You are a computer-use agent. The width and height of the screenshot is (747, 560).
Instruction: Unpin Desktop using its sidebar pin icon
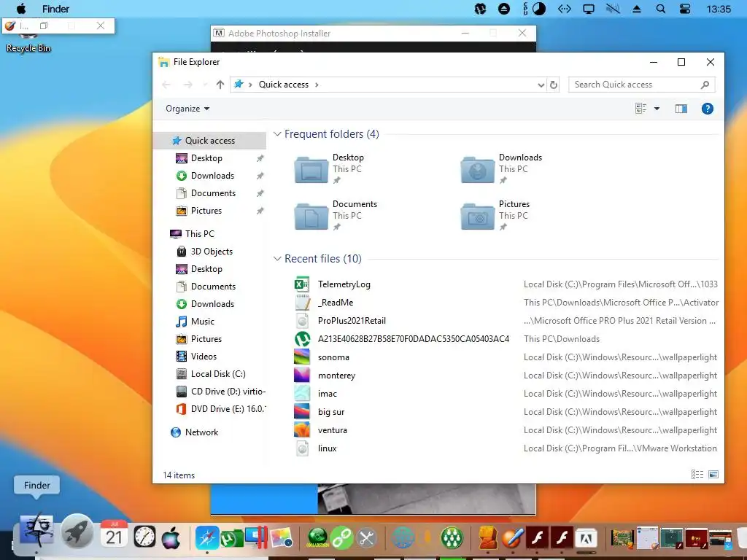point(260,158)
